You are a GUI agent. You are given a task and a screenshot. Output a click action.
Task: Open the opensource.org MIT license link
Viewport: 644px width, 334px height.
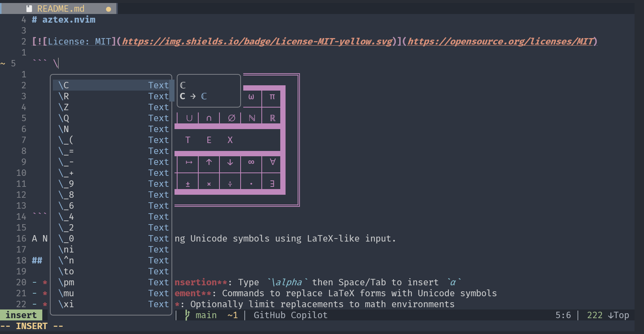click(501, 42)
